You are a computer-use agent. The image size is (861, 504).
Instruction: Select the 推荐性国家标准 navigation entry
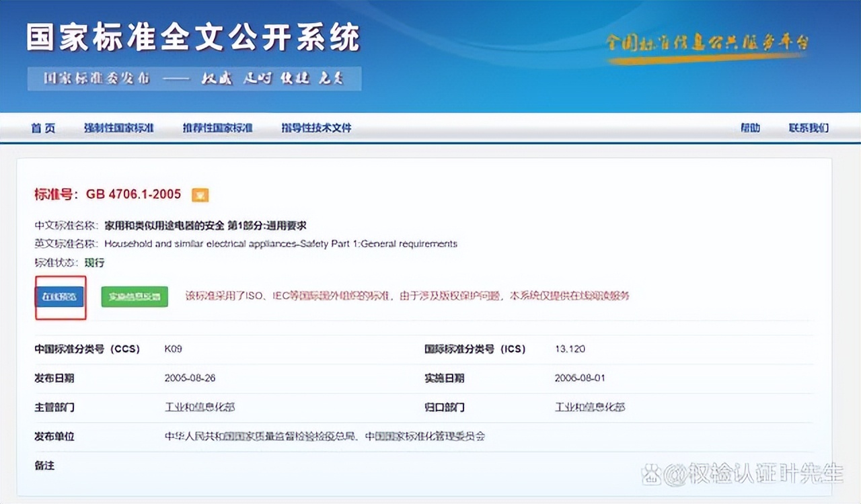pyautogui.click(x=217, y=128)
